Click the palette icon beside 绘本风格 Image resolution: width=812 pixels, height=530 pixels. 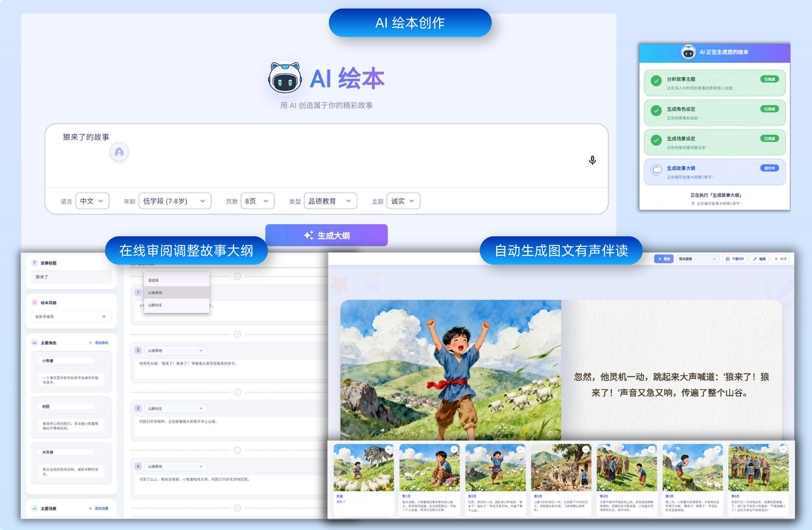coord(34,302)
